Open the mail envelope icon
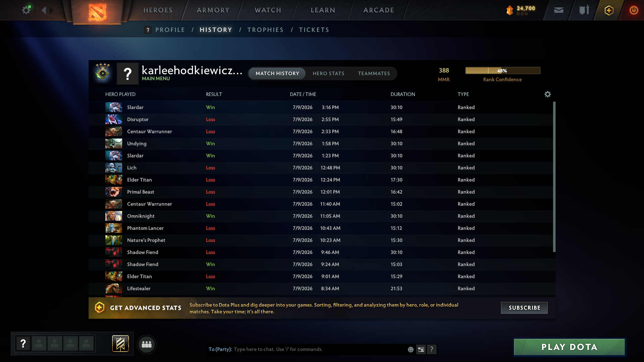Screen dimensions: 644x362 coord(559,10)
